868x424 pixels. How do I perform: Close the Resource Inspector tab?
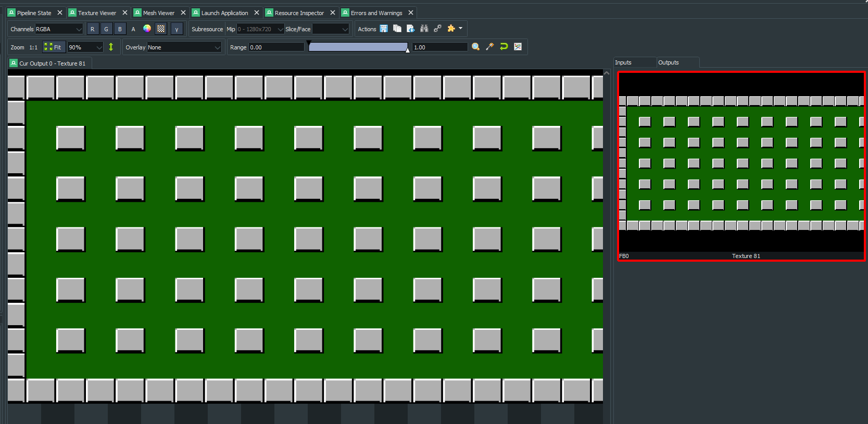tap(332, 12)
